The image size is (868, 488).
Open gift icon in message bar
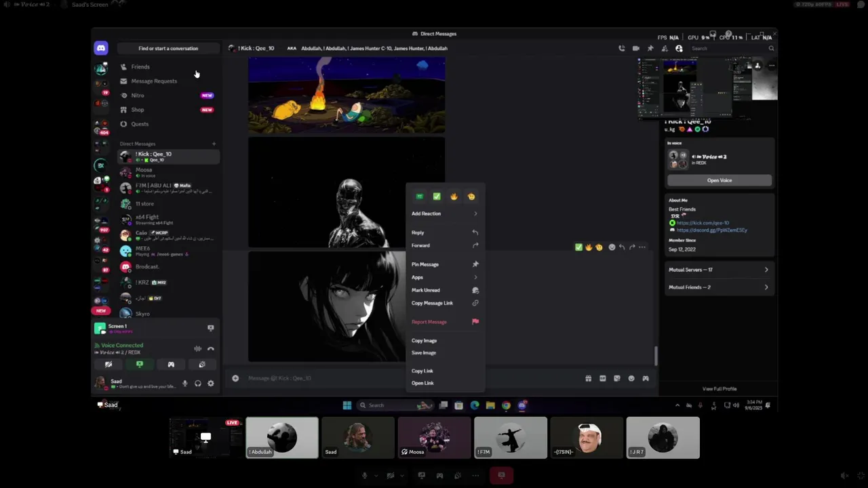588,378
